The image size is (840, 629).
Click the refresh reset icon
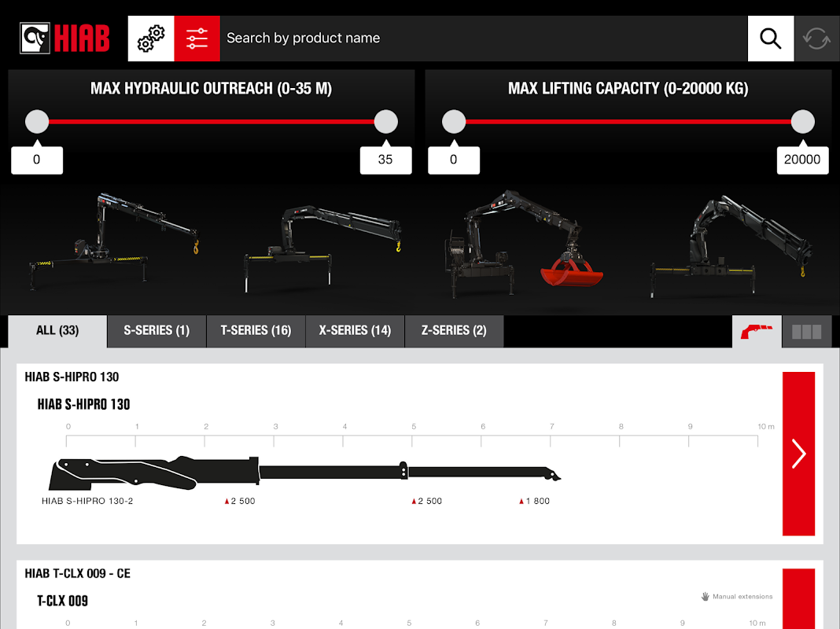(816, 39)
